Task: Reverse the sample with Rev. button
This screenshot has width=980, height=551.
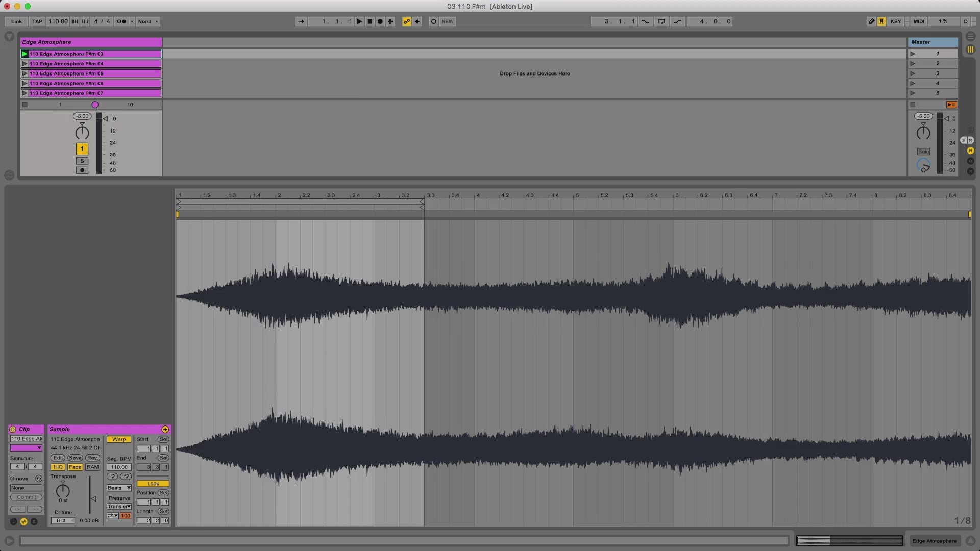Action: tap(92, 458)
